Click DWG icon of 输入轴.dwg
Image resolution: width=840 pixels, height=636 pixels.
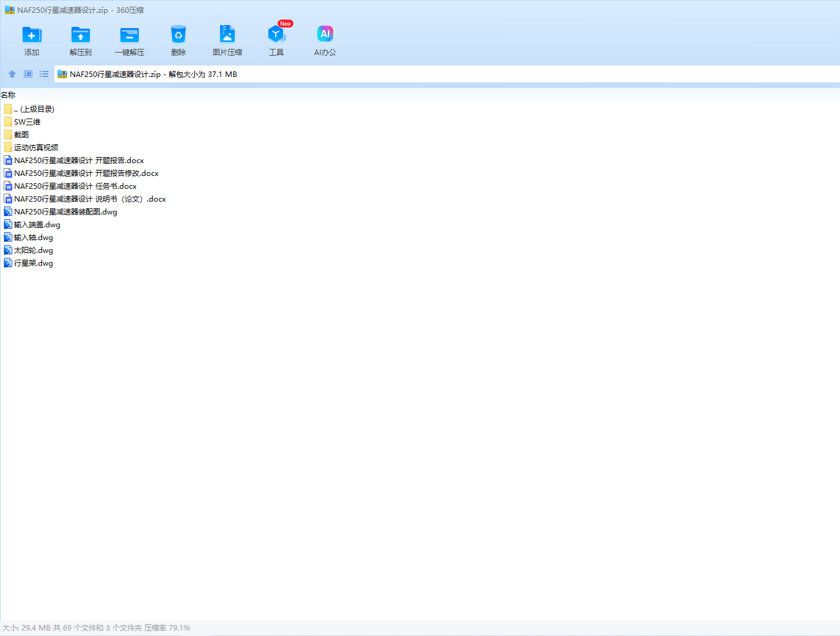click(8, 237)
